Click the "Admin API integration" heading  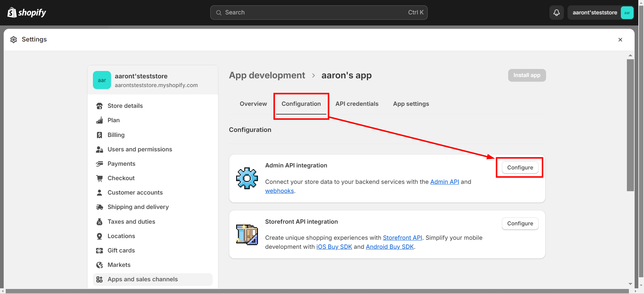pos(296,165)
